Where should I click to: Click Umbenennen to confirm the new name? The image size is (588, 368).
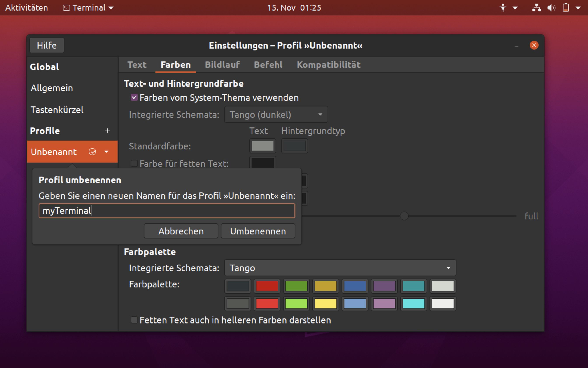258,231
